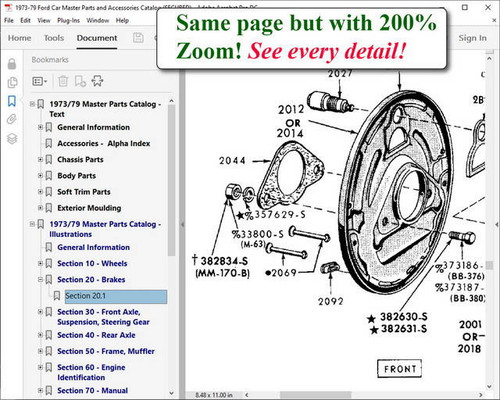Screen dimensions: 500x400
Task: Open the Layers panel icon
Action: coord(12,138)
